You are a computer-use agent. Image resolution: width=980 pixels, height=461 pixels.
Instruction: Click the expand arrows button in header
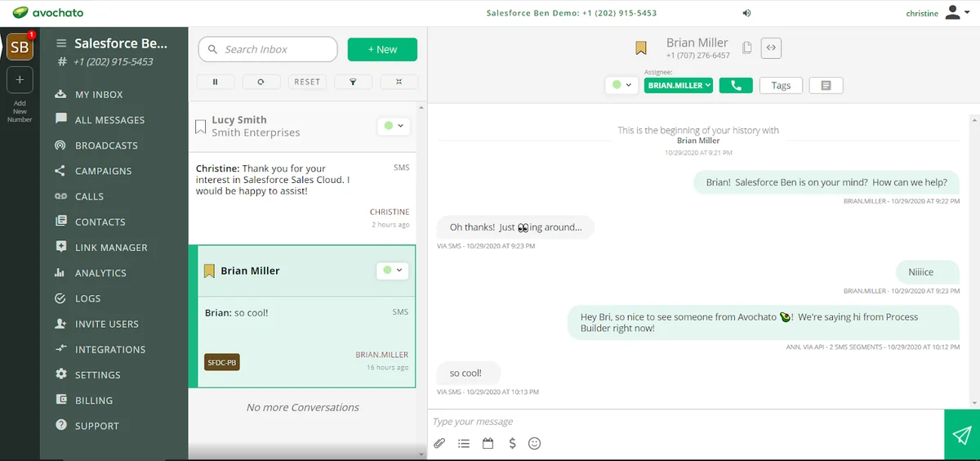(x=771, y=48)
